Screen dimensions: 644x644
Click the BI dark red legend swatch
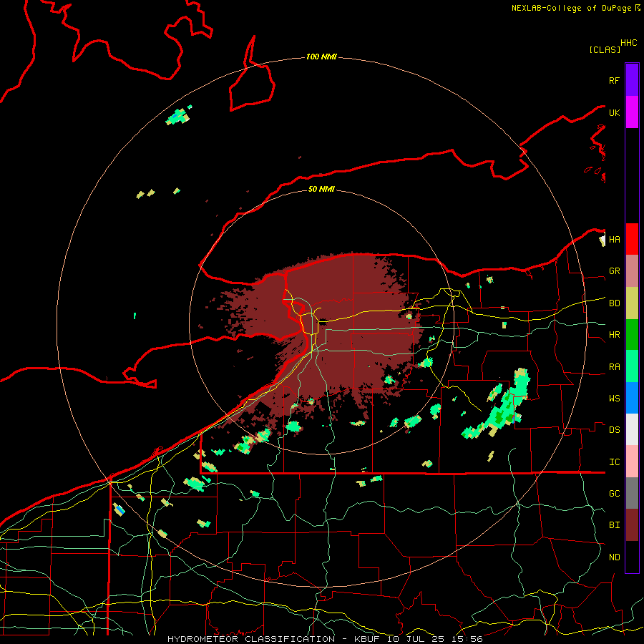click(632, 525)
